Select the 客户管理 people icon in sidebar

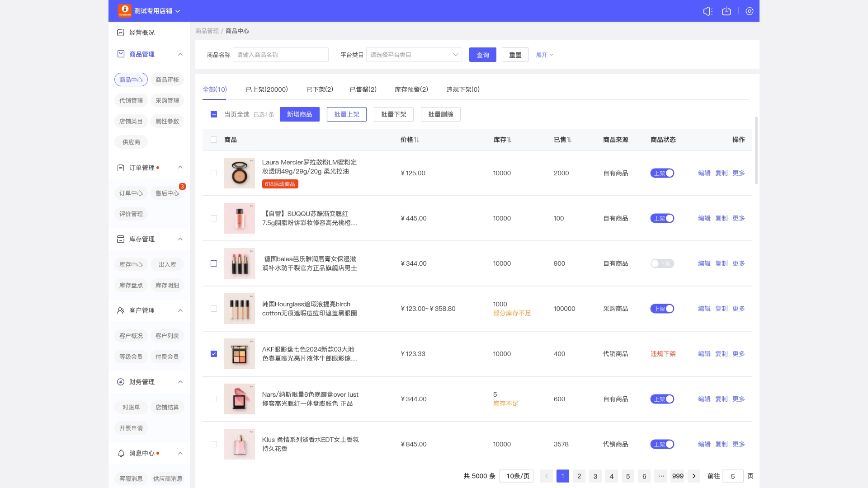120,310
